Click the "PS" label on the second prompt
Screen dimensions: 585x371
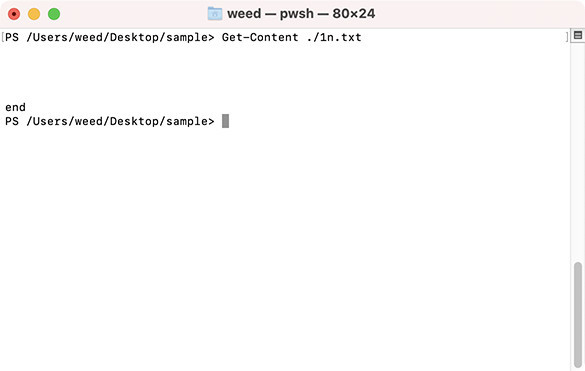tap(12, 121)
